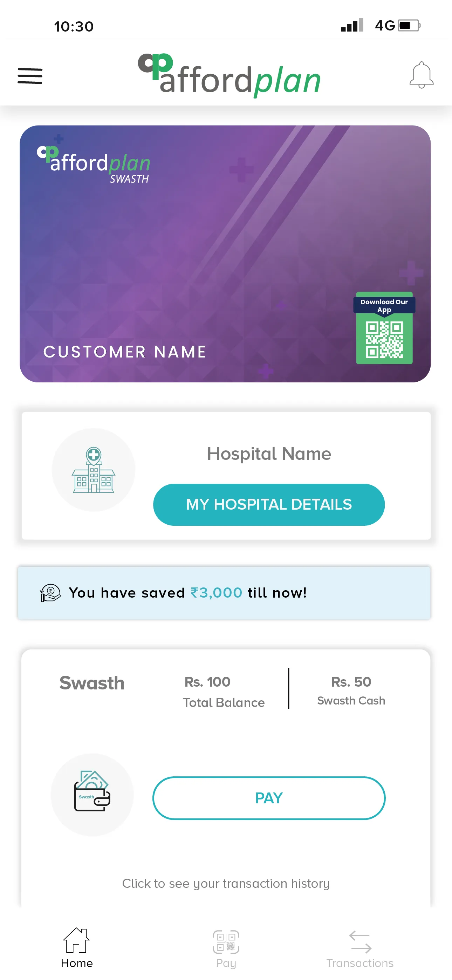This screenshot has width=452, height=980.
Task: Tap the Rs. 100 Total Balance
Action: click(x=223, y=691)
